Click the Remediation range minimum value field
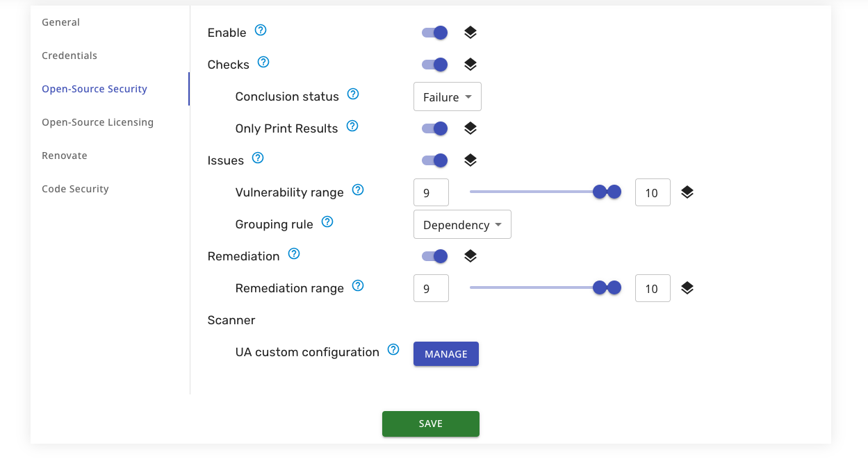This screenshot has width=868, height=468. 431,288
